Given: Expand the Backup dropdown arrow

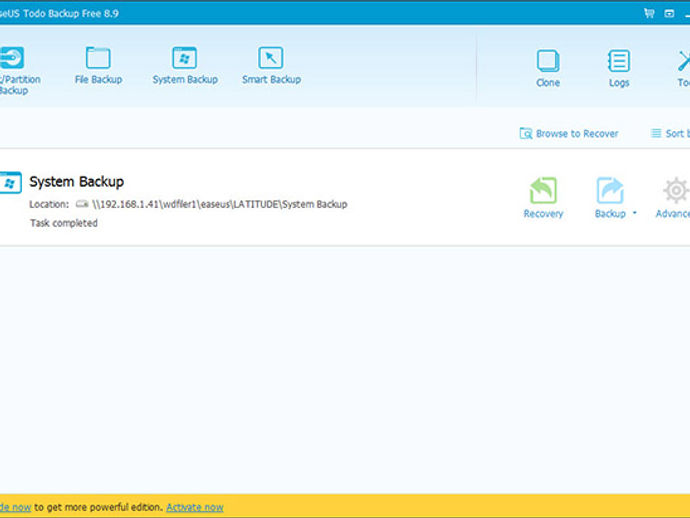Looking at the screenshot, I should pos(635,213).
